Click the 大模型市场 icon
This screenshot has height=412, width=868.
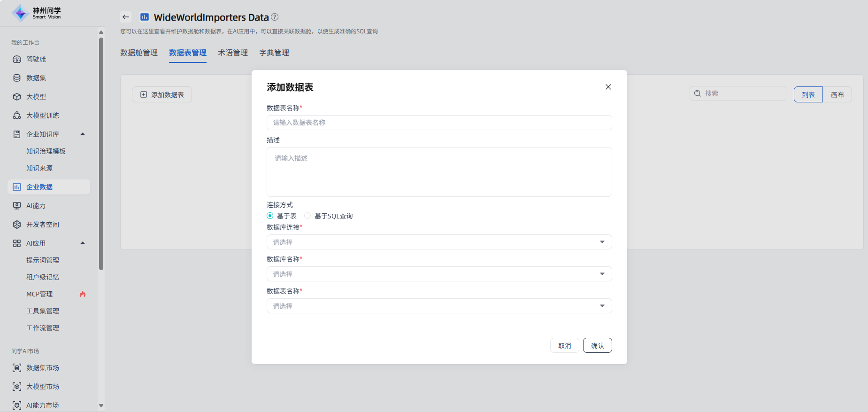(x=17, y=387)
